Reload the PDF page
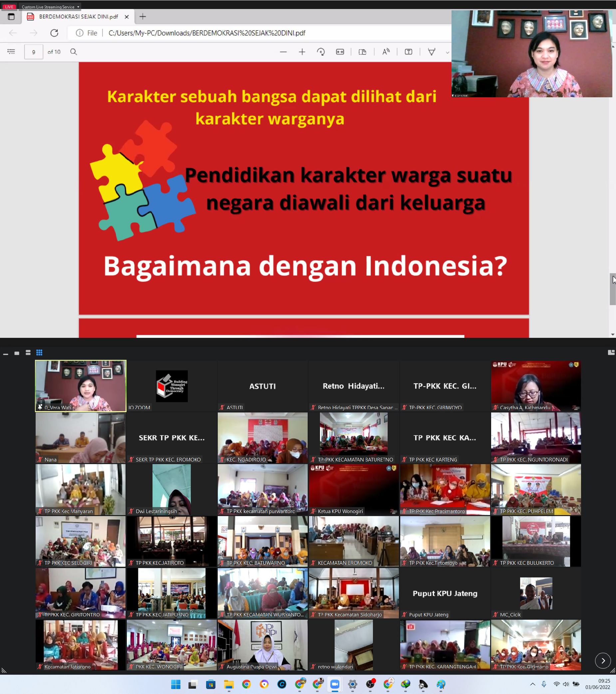Image resolution: width=616 pixels, height=694 pixels. click(54, 33)
